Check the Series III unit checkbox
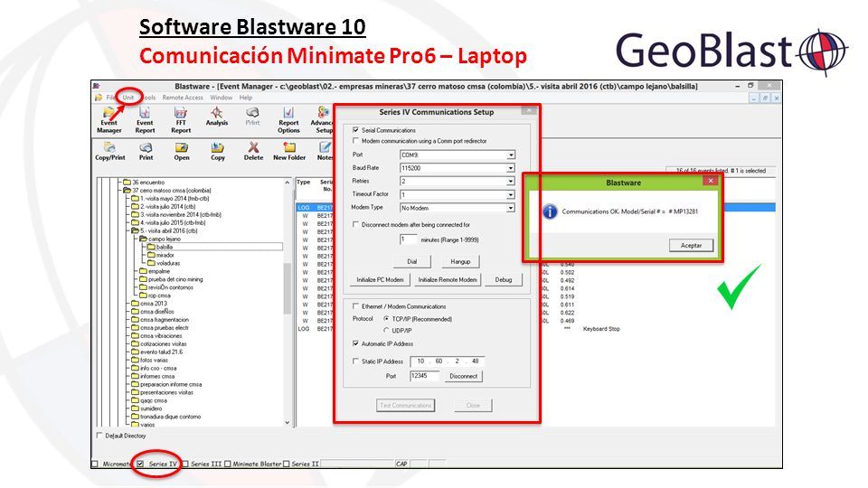Viewport: 868px width, 488px height. click(184, 464)
